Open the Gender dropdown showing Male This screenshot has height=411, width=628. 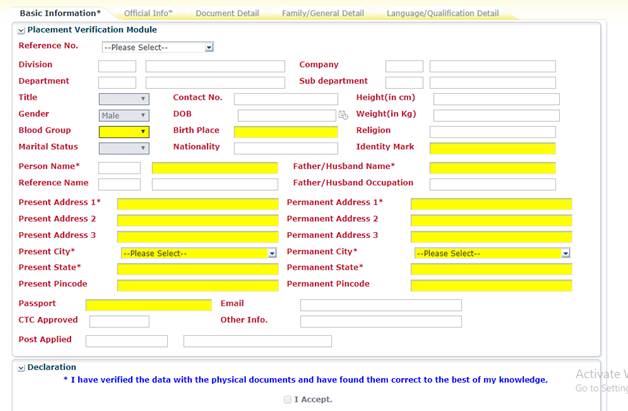[124, 115]
